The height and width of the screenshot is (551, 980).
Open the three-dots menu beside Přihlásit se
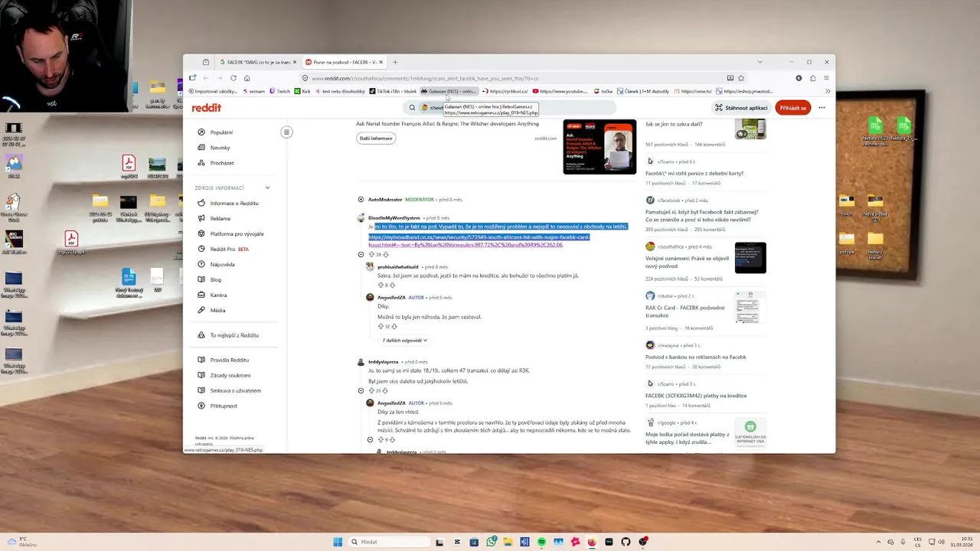[x=822, y=108]
